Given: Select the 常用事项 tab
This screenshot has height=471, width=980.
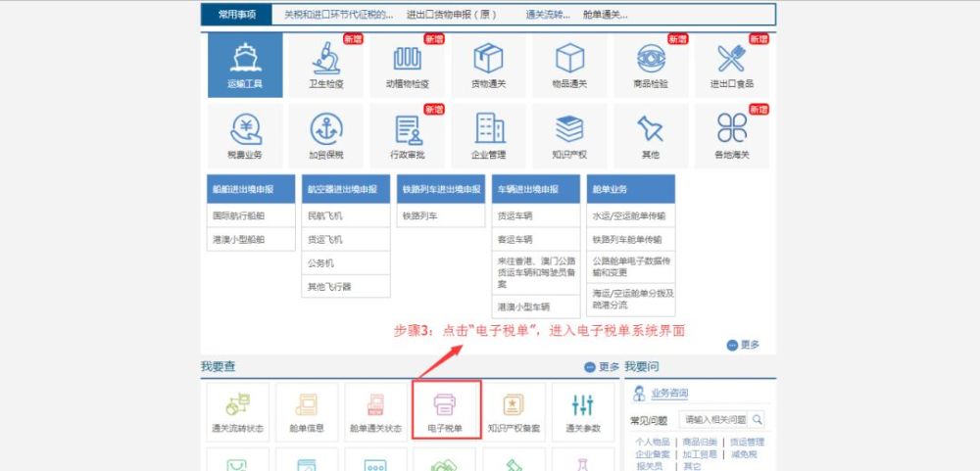Looking at the screenshot, I should (237, 15).
